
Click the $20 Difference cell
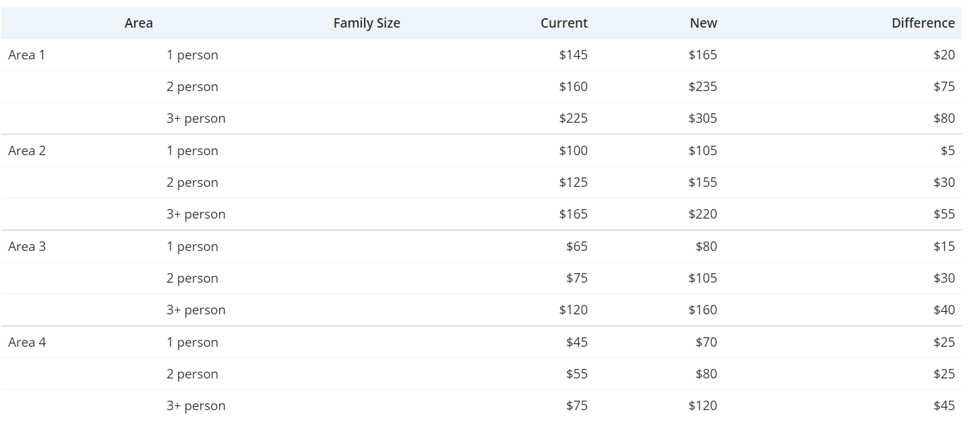944,55
